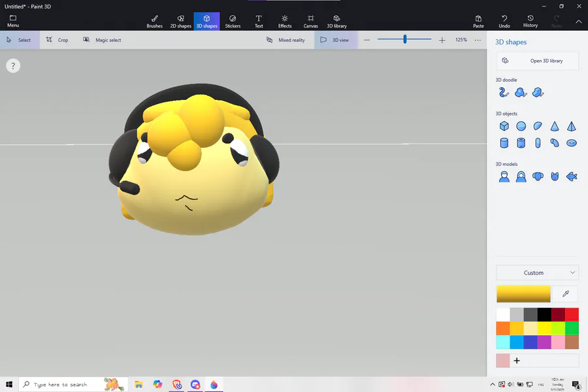Choose the green color swatch
The width and height of the screenshot is (588, 392).
pos(572,328)
